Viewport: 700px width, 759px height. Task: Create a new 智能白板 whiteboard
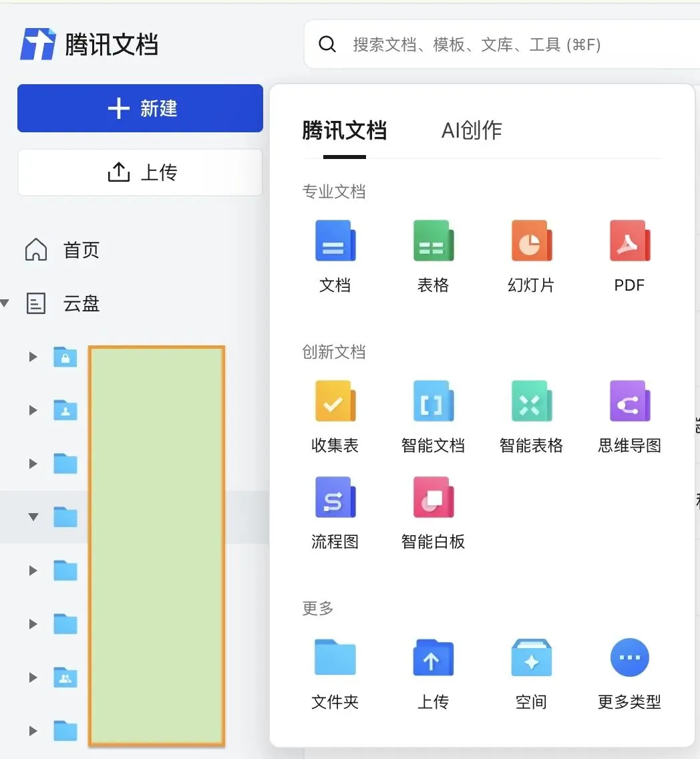(433, 513)
